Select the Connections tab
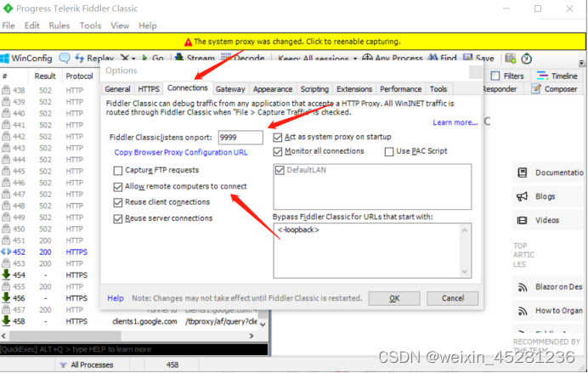Screen dimensions: 588x373 (x=188, y=88)
